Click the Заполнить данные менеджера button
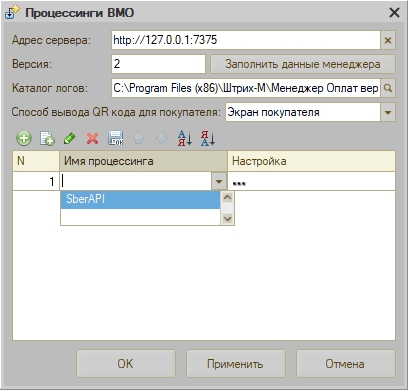 point(303,64)
